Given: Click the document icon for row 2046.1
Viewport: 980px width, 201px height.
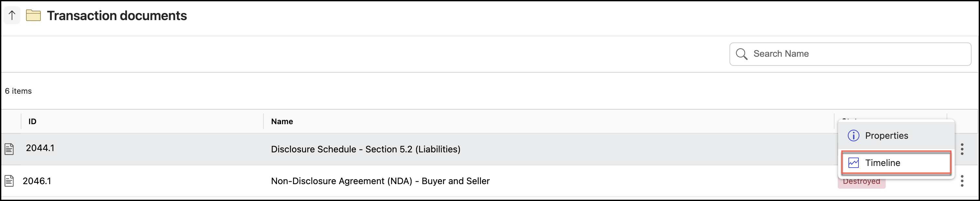Looking at the screenshot, I should [9, 181].
